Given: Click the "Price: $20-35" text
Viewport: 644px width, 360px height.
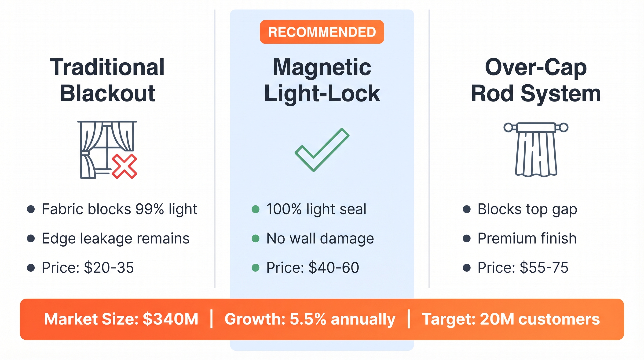Looking at the screenshot, I should (88, 268).
